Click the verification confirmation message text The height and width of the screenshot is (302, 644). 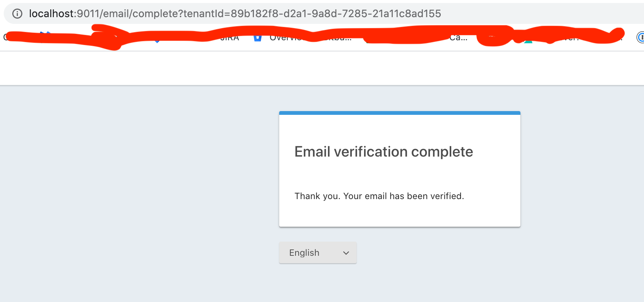[x=379, y=196]
